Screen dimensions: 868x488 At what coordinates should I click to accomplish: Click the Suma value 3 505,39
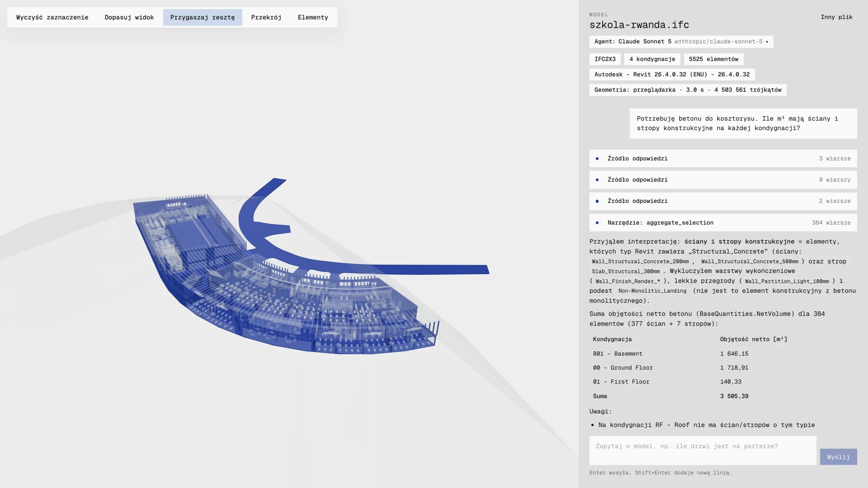(734, 396)
